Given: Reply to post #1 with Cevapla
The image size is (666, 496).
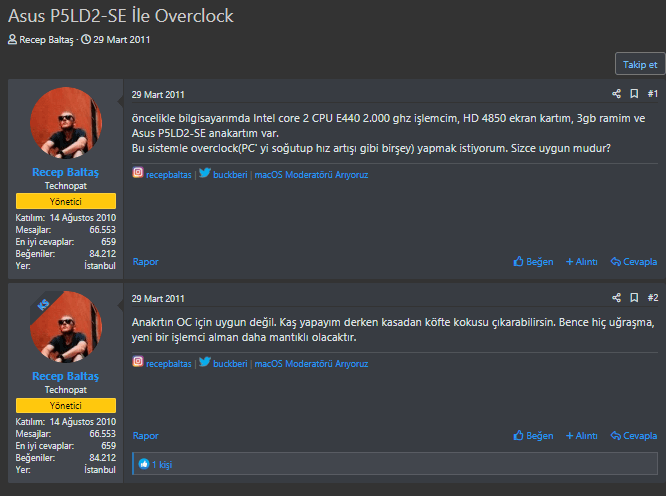Looking at the screenshot, I should [x=634, y=262].
